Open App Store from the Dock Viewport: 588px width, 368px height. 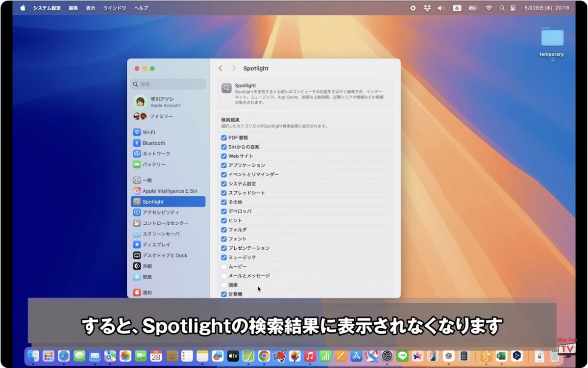pyautogui.click(x=356, y=356)
